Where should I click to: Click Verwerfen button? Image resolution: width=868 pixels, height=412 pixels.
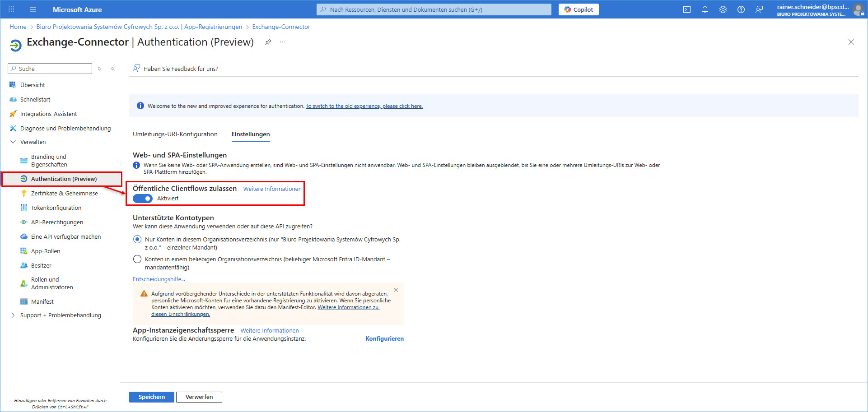tap(199, 397)
